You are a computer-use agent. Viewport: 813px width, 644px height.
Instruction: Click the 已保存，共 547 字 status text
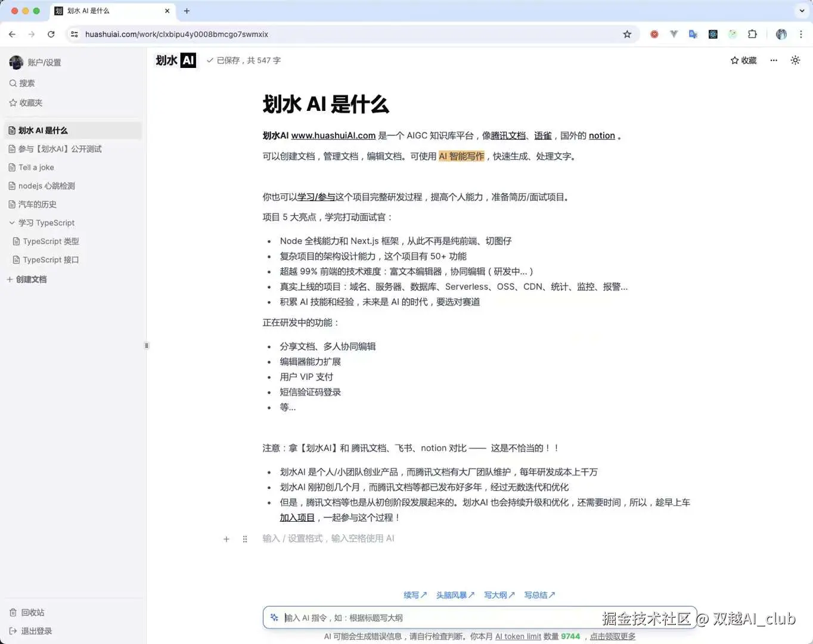pos(244,60)
